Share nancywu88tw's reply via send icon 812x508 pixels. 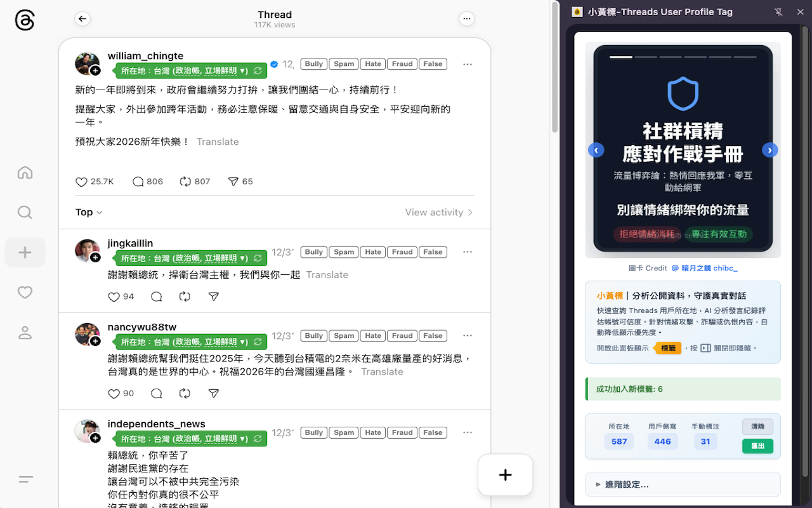point(214,394)
